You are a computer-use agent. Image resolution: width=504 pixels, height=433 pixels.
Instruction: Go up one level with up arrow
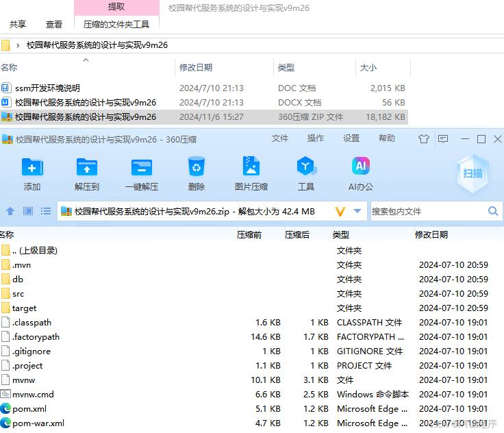coord(10,211)
